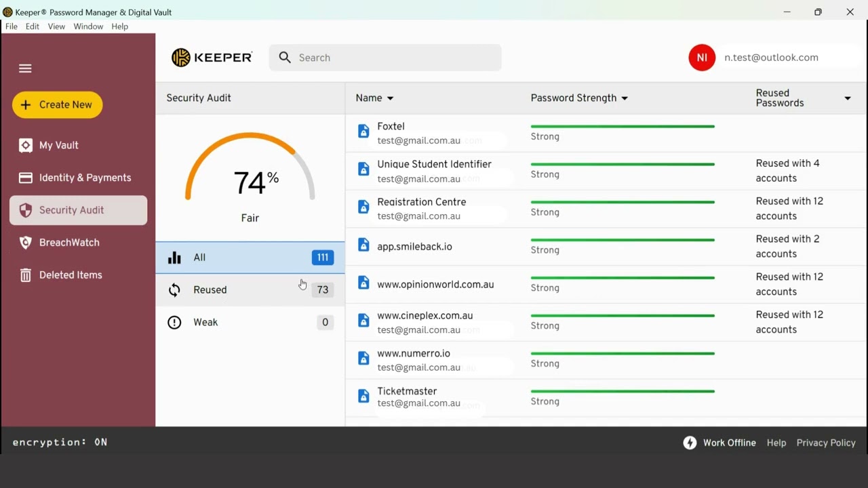Open the Window menu
The width and height of the screenshot is (868, 488).
pos(88,26)
